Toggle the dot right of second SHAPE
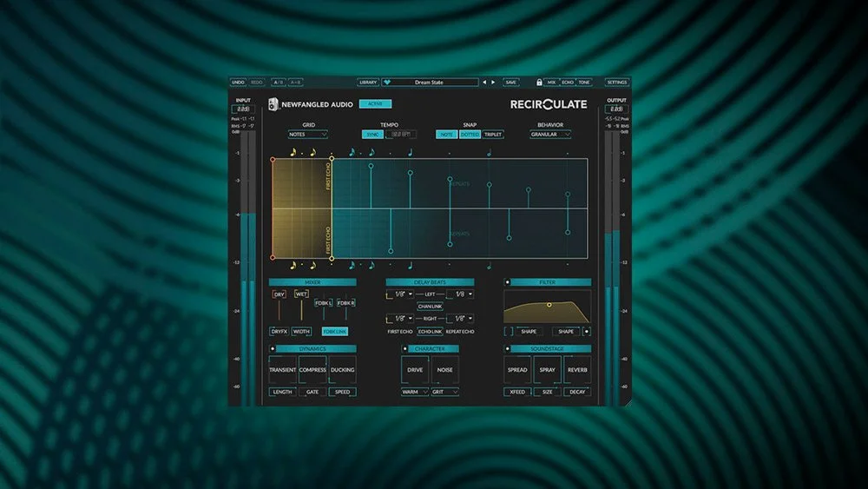Viewport: 868px width, 489px height. click(586, 331)
